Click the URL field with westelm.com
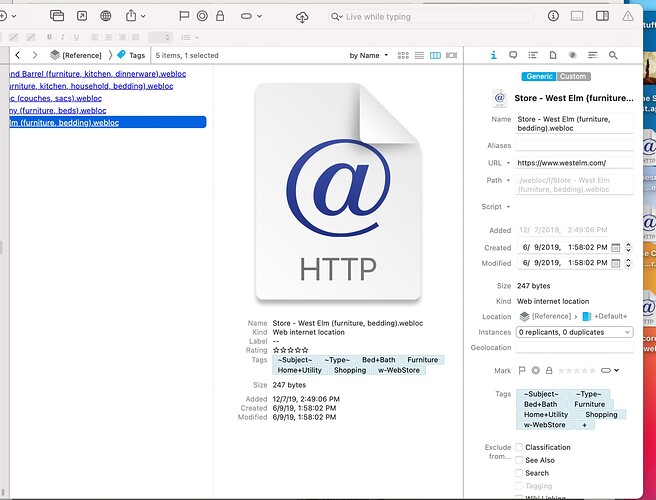 click(x=574, y=163)
